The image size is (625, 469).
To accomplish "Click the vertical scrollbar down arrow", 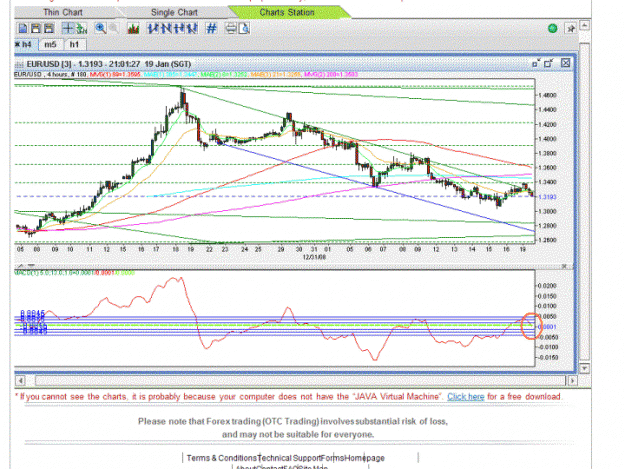I will tap(584, 368).
